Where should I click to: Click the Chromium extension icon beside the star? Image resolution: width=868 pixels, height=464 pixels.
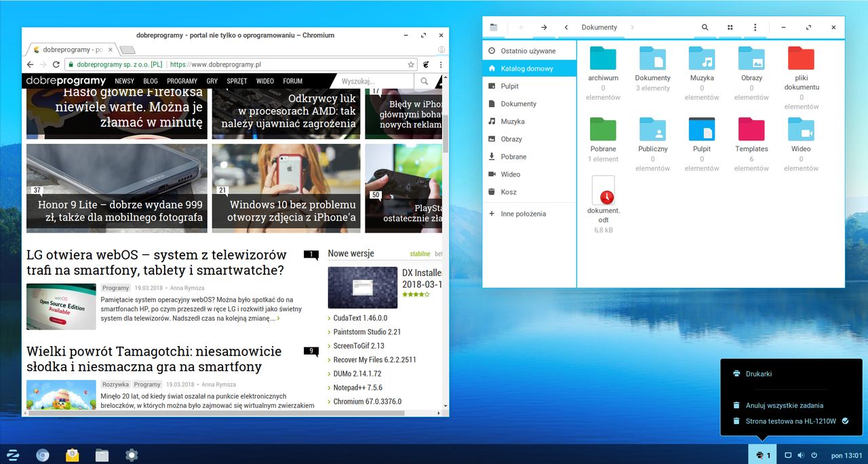point(426,64)
